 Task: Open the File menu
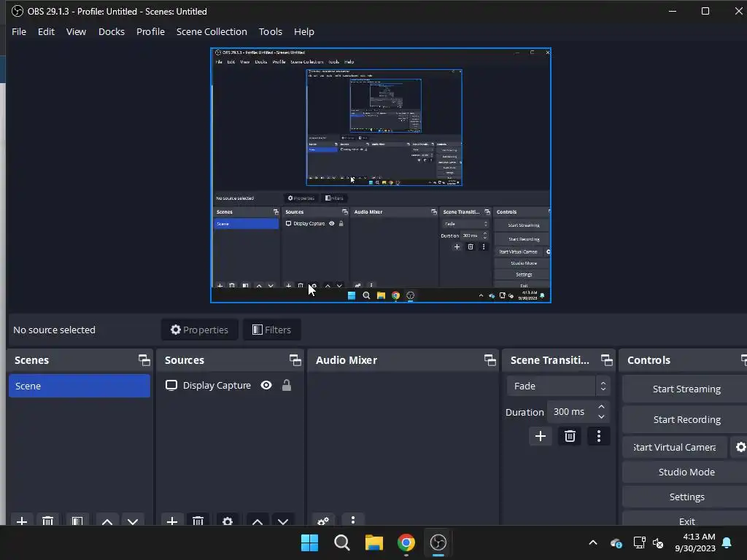point(19,31)
